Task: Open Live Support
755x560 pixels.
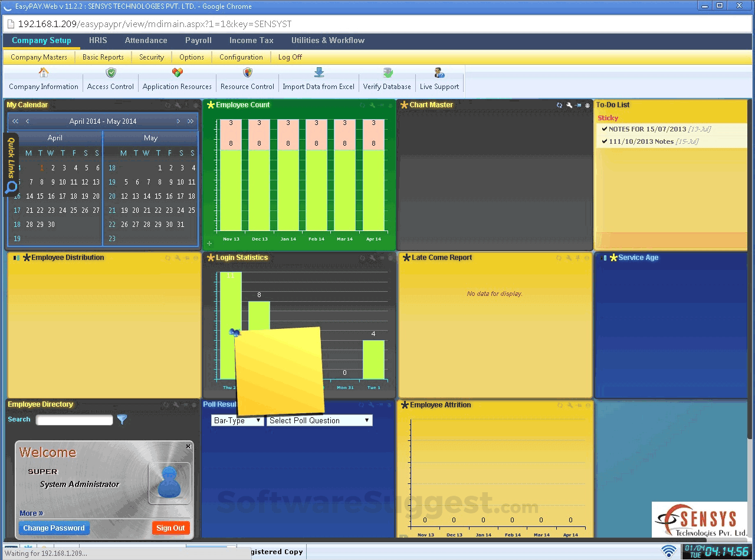Action: (x=439, y=80)
